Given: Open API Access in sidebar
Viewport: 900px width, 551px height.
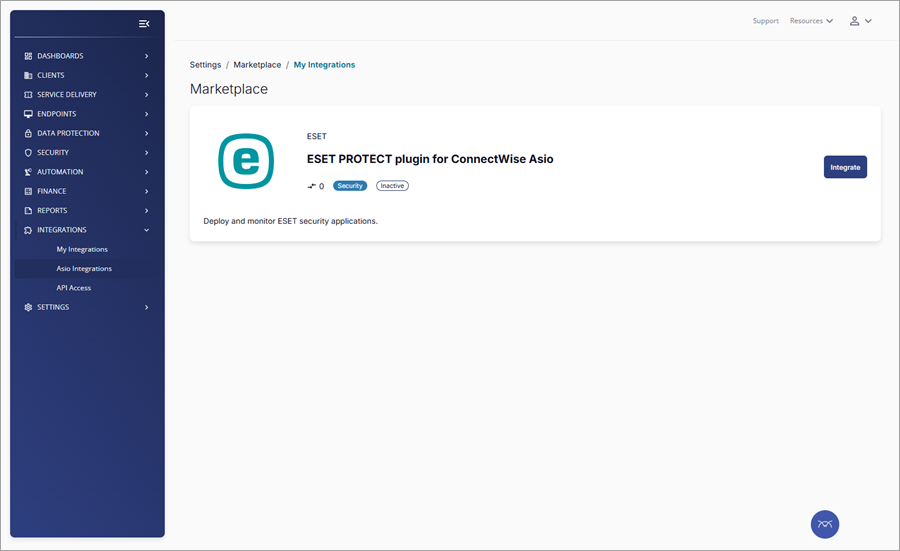Looking at the screenshot, I should (73, 288).
